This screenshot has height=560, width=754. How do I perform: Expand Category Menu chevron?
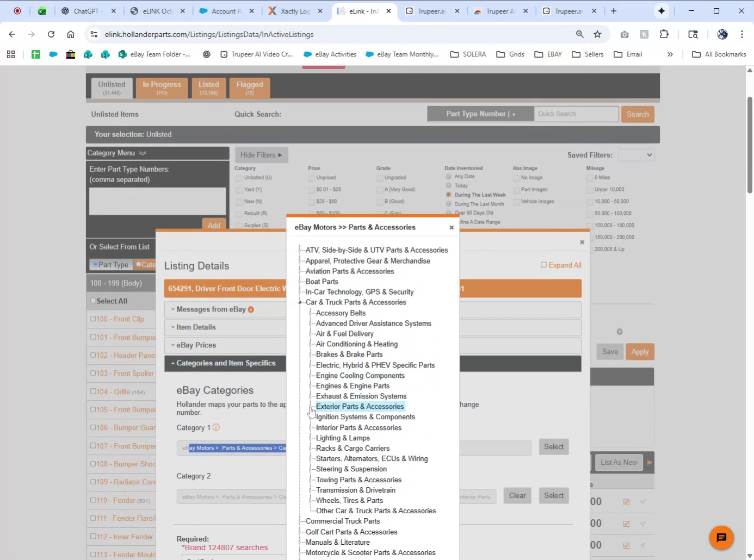click(143, 153)
